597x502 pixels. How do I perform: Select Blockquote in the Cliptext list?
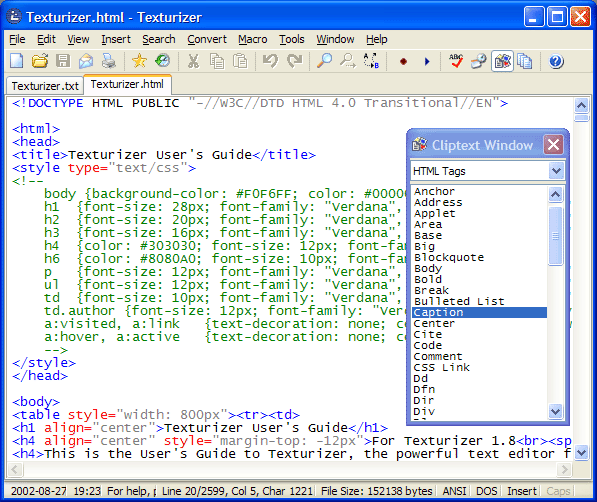479,257
